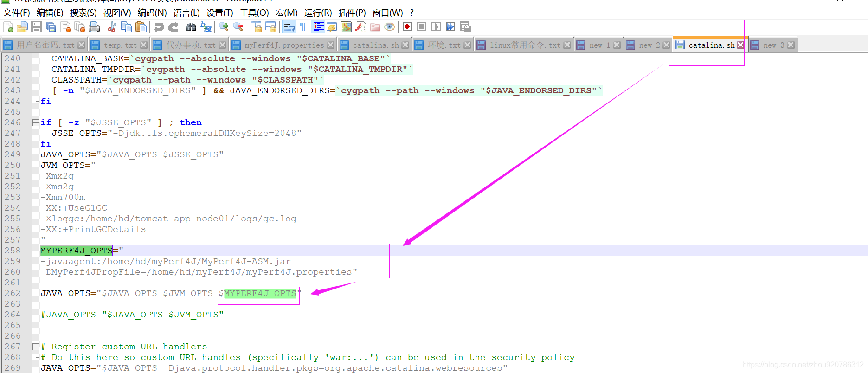Collapse the if block at line 246
This screenshot has height=373, width=868.
click(x=36, y=122)
